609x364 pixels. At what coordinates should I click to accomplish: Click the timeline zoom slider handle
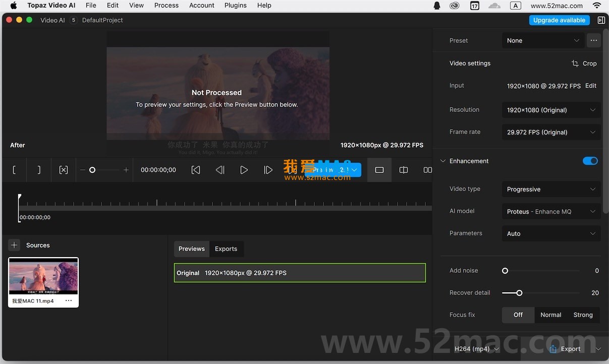pyautogui.click(x=92, y=170)
